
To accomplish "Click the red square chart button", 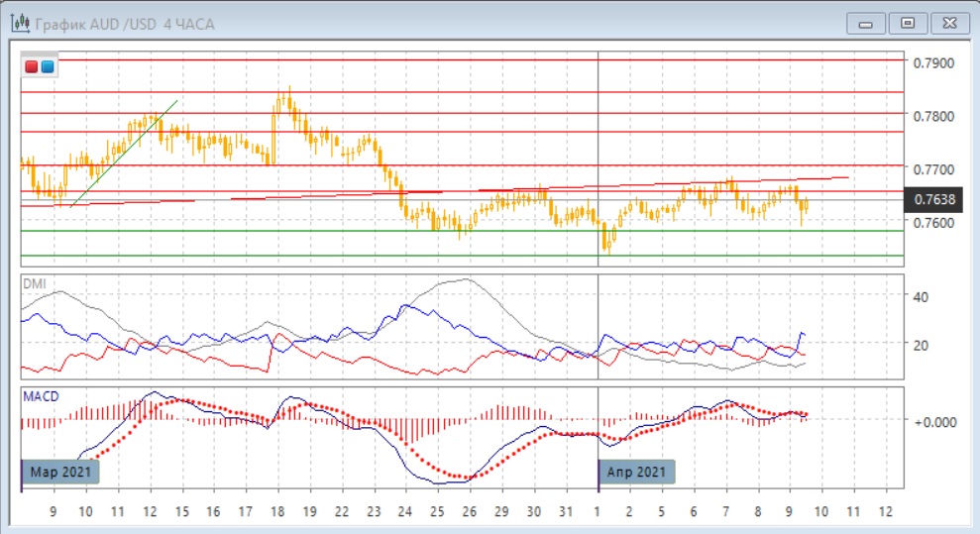I will pyautogui.click(x=32, y=66).
